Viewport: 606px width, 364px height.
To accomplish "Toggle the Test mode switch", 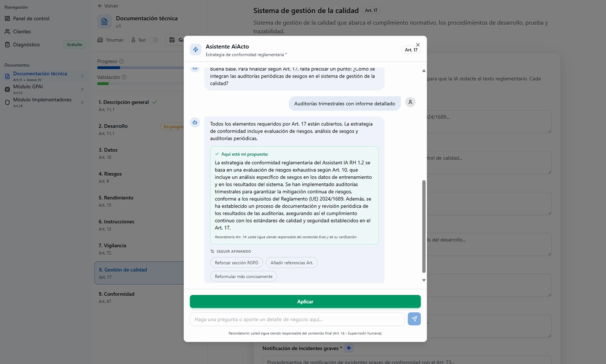I will tap(153, 40).
